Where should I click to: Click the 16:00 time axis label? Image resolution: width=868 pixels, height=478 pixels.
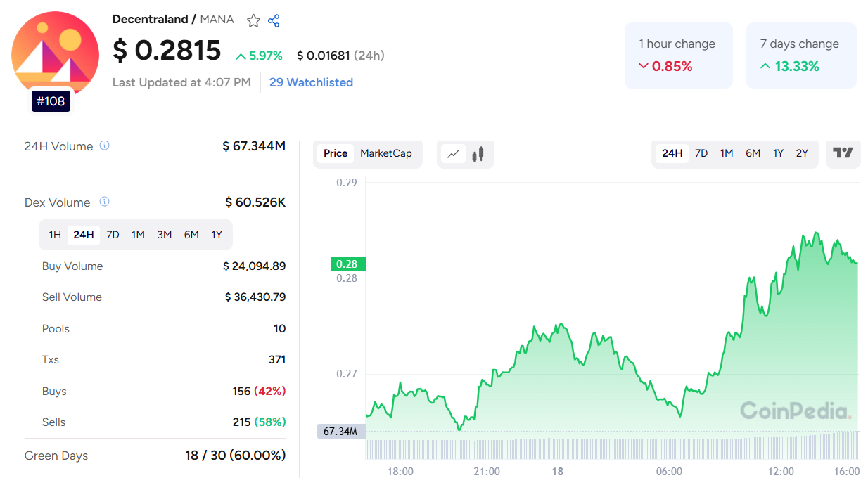point(847,471)
